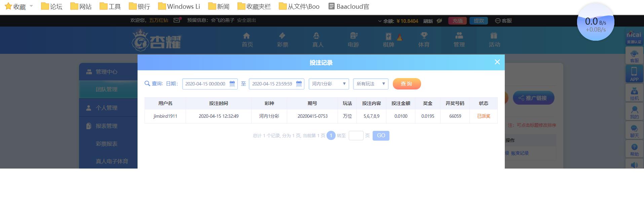Screen dimensions: 644x218
Task: Expand the 余额 balance chevron
Action: pyautogui.click(x=380, y=21)
